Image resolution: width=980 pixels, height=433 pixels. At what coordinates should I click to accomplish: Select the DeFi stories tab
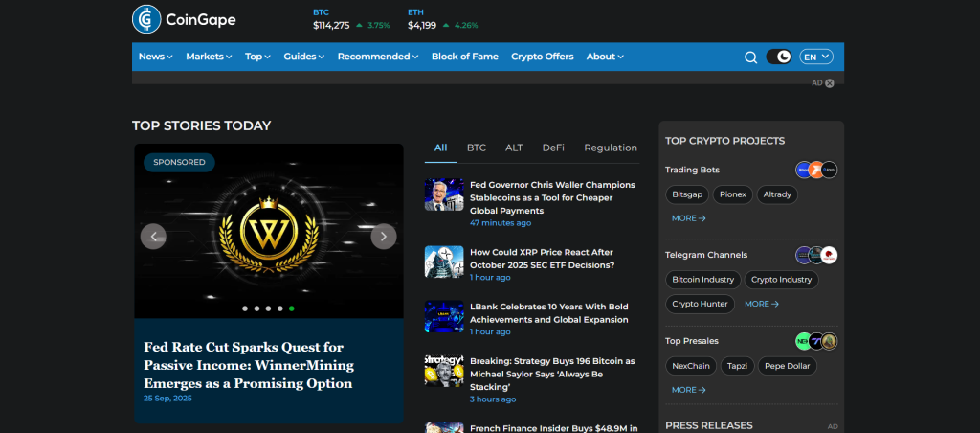pyautogui.click(x=553, y=148)
